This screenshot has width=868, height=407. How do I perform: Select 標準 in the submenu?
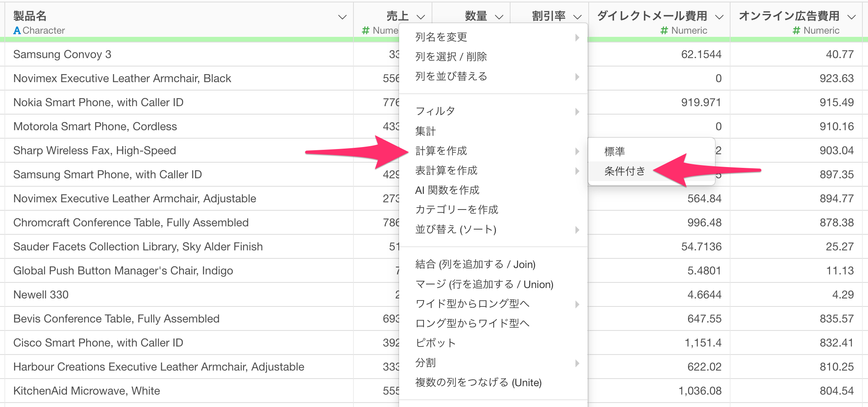pyautogui.click(x=615, y=151)
